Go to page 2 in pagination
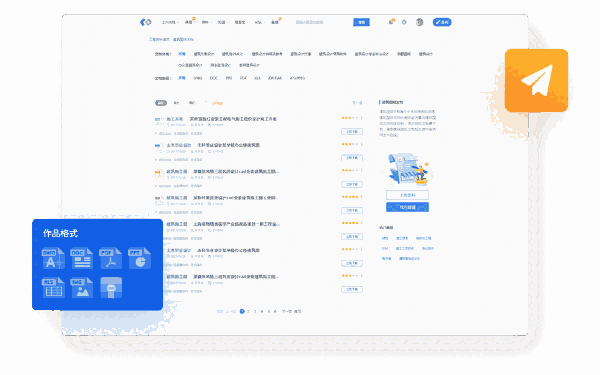 click(248, 311)
